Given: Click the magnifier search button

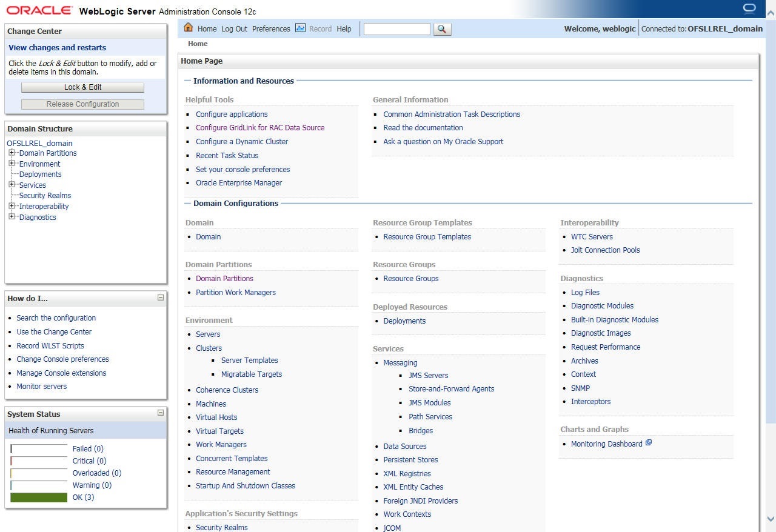Looking at the screenshot, I should click(x=443, y=28).
